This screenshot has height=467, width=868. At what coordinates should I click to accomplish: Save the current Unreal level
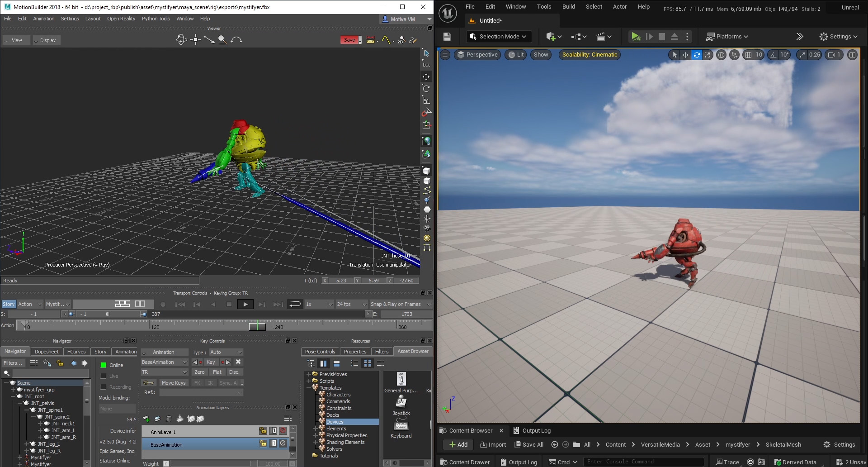(447, 37)
